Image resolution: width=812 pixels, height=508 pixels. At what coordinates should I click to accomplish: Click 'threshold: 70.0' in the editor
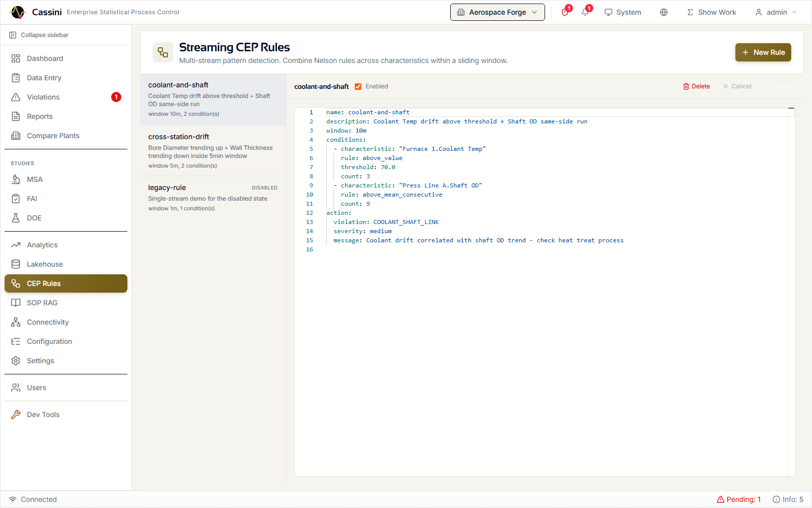coord(368,167)
